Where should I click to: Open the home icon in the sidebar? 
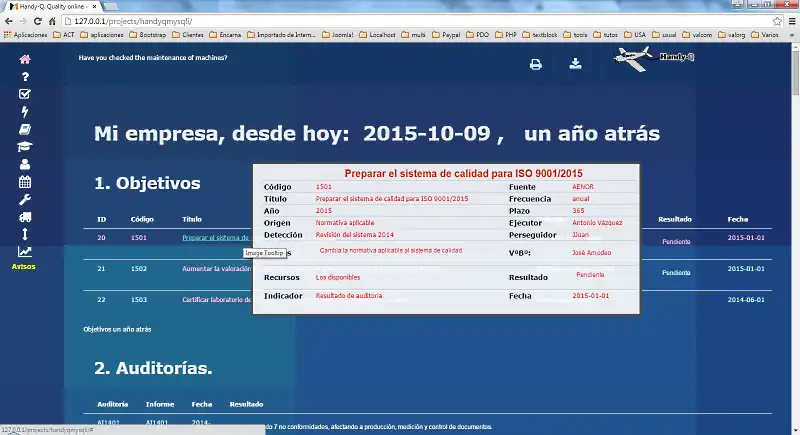(x=24, y=59)
